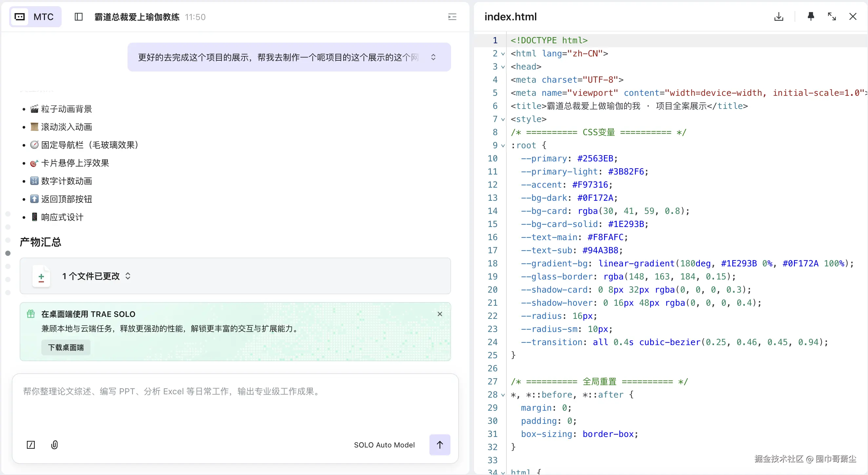Viewport: 868px width, 475px height.
Task: Pin the index.html preview panel
Action: pos(811,16)
